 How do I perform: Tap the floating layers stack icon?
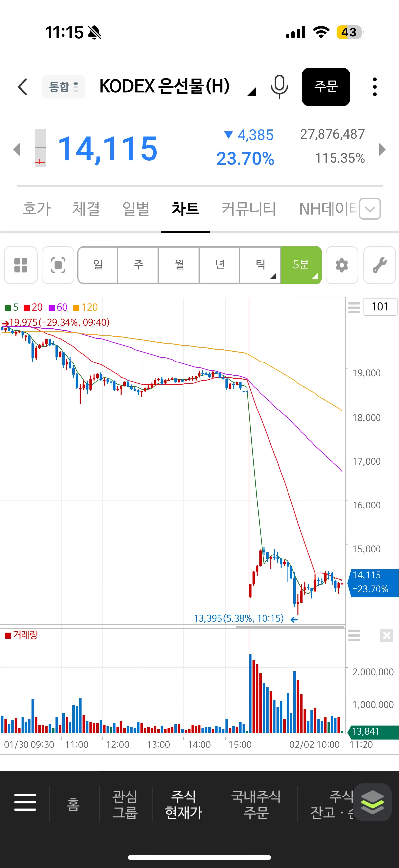372,802
